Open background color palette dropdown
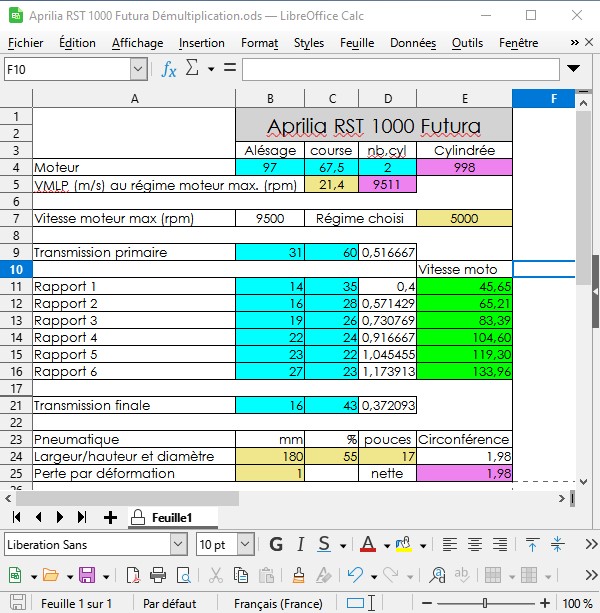 click(x=423, y=546)
